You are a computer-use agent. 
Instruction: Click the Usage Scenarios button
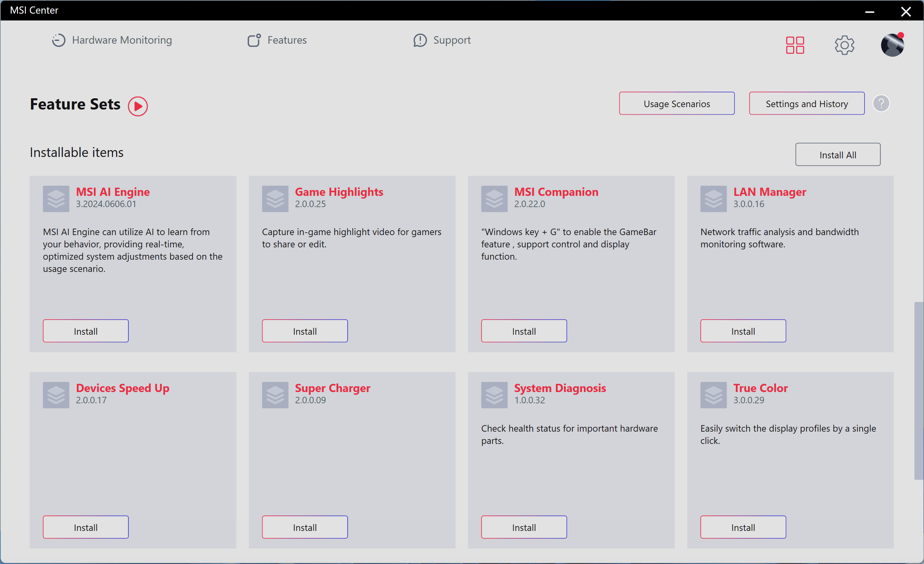click(676, 104)
